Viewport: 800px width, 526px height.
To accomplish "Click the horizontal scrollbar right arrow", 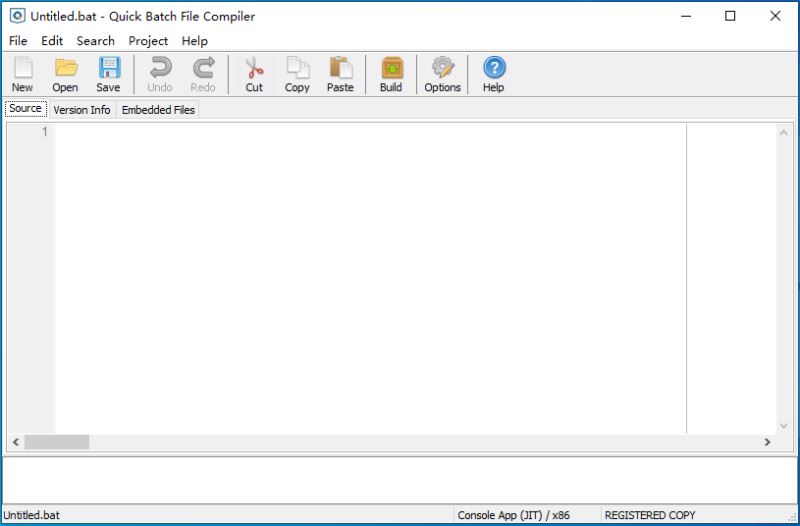I will click(767, 442).
